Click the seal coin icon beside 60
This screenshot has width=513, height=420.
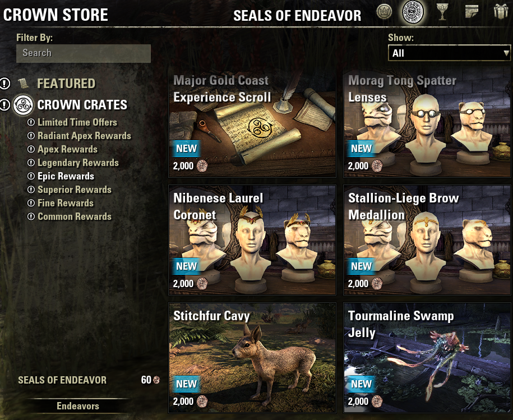[x=156, y=380]
